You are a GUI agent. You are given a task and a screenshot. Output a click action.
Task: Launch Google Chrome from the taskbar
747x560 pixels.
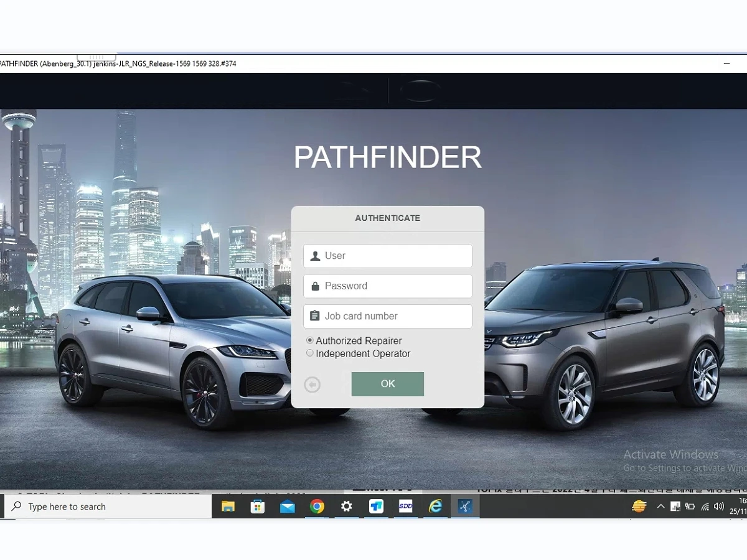[317, 506]
